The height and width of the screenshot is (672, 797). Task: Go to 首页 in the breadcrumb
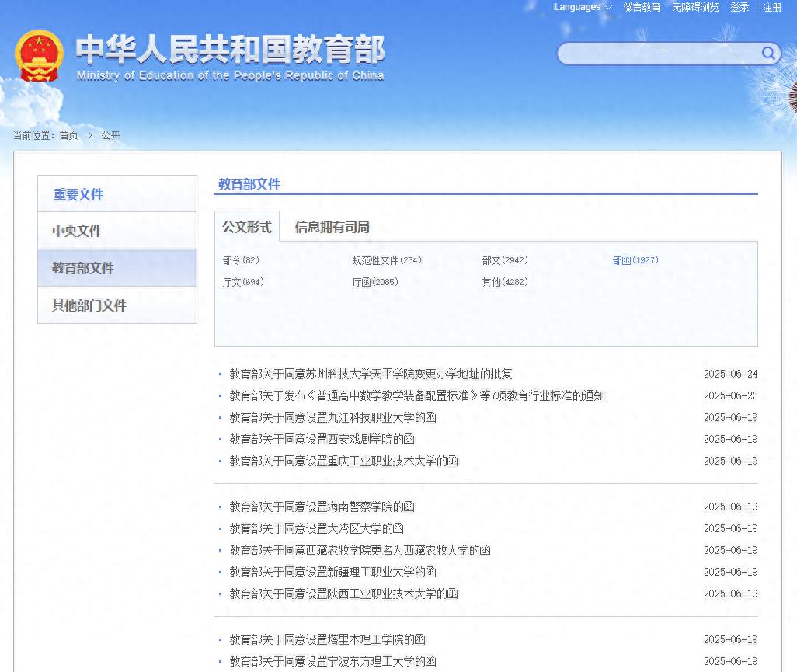[68, 135]
